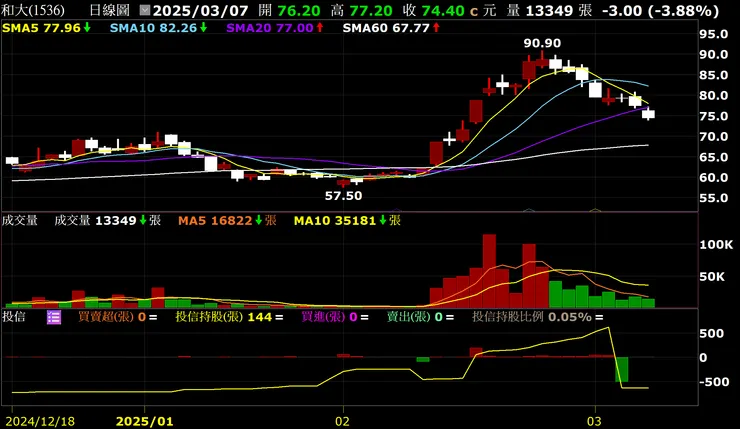
Task: Click the 500 axis label in the 投信 panel
Action: (x=712, y=334)
